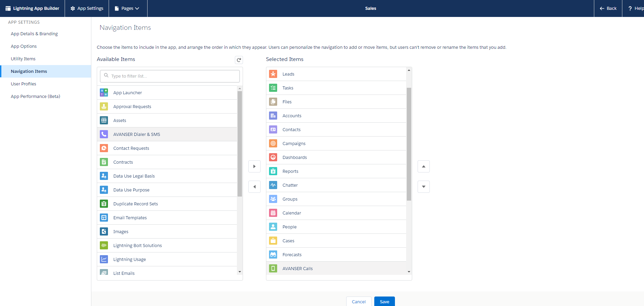Click the Forecasts binoculars icon
The height and width of the screenshot is (306, 644).
click(273, 254)
